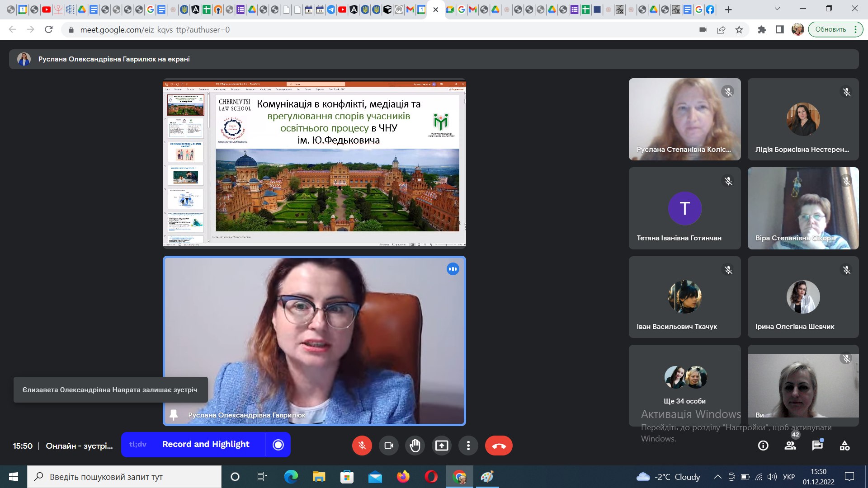The image size is (868, 488).
Task: Click the notification that Єлизавета Олександрівна Наврата left
Action: click(110, 389)
